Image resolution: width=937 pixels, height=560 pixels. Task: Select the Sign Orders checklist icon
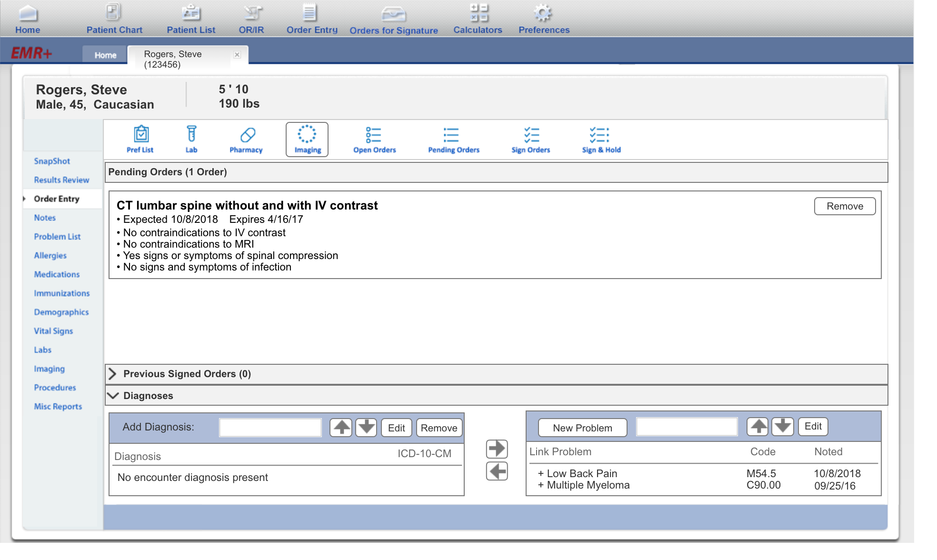pos(530,139)
